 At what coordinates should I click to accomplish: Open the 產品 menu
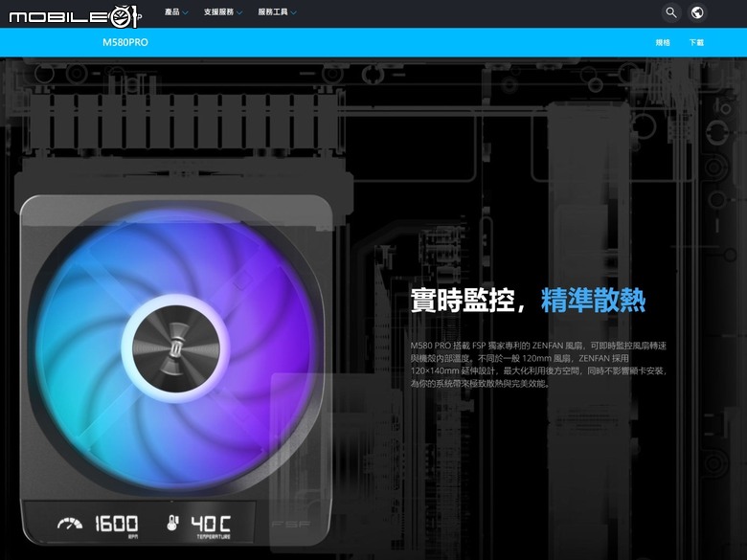[172, 11]
